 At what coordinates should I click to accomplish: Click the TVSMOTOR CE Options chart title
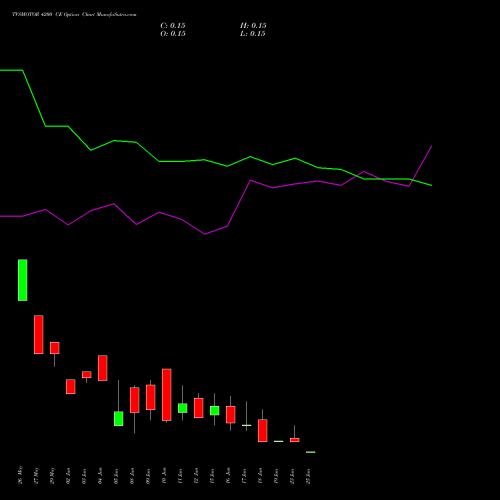point(74,15)
